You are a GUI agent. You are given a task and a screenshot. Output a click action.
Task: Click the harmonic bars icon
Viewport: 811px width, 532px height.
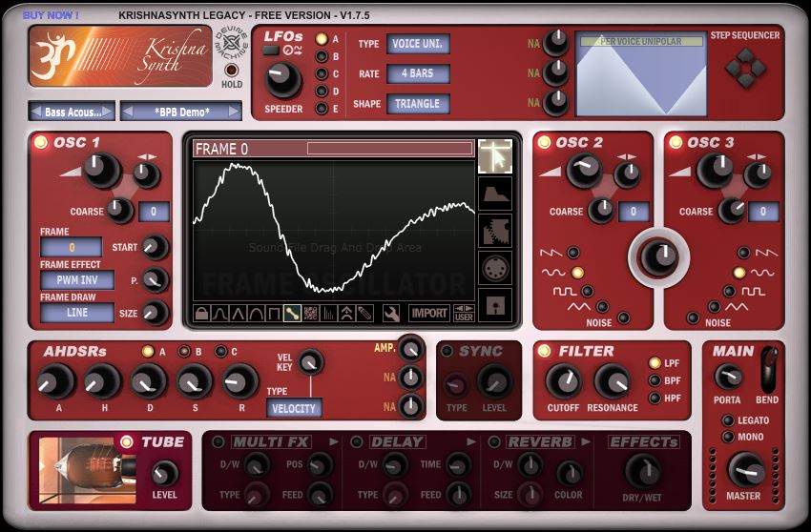[x=328, y=313]
